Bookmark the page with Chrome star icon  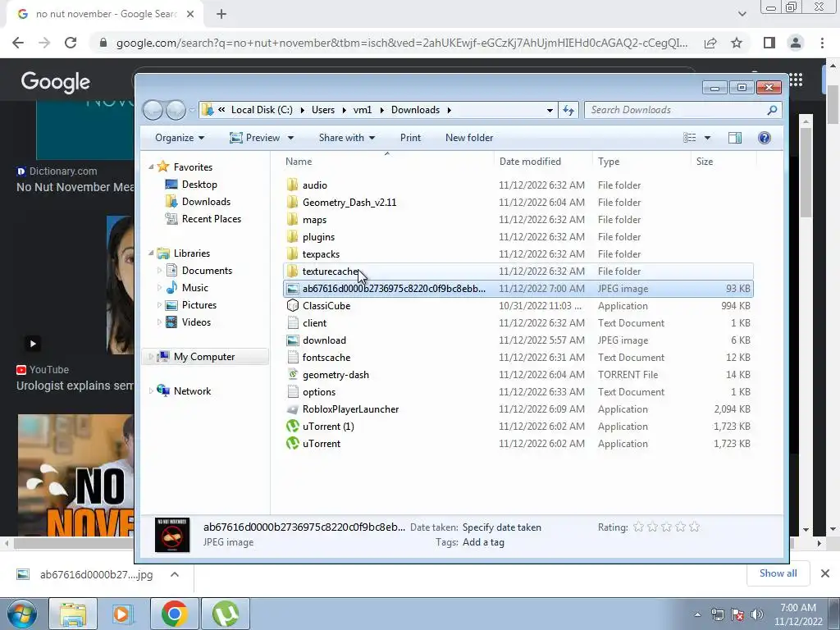point(737,43)
